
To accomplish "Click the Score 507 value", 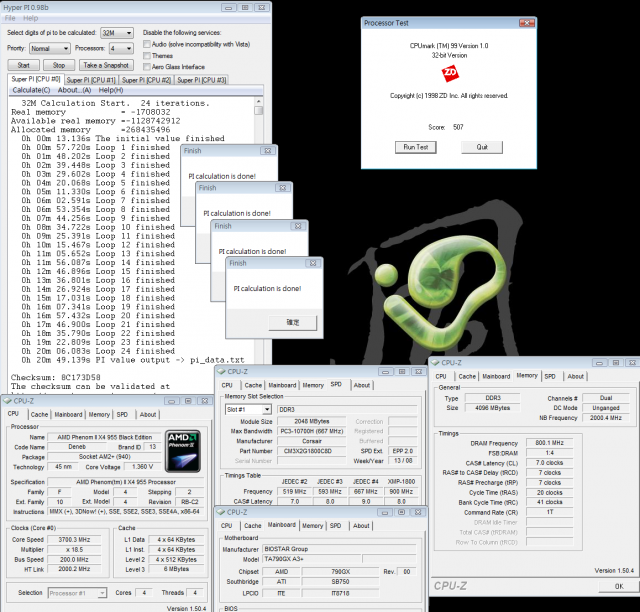I will [x=458, y=127].
